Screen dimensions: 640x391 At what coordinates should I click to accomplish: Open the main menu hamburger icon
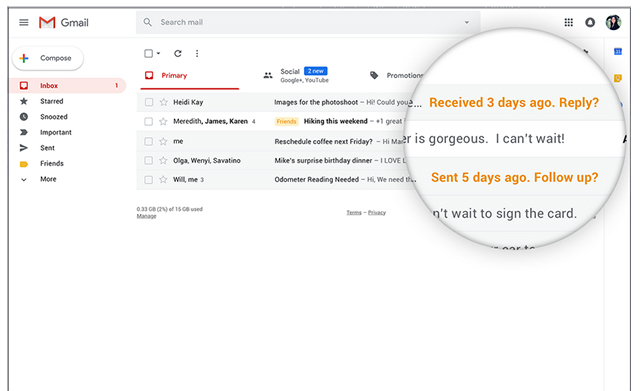[x=24, y=22]
